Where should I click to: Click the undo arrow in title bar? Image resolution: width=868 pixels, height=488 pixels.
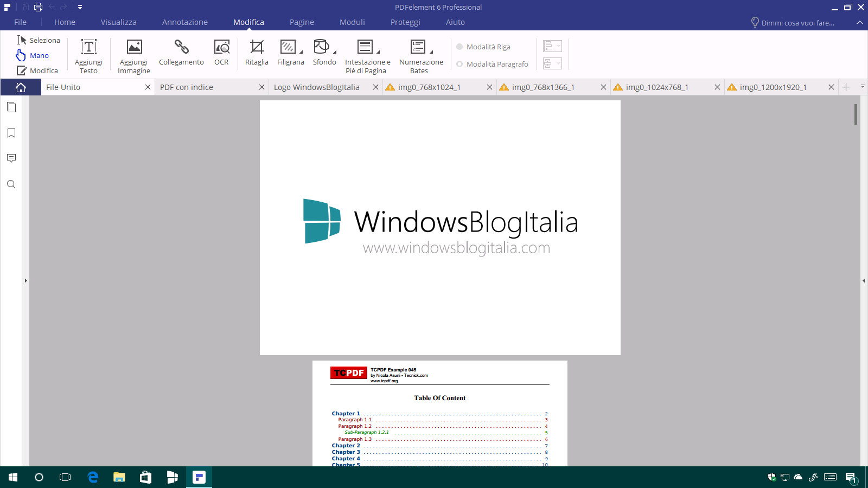52,7
